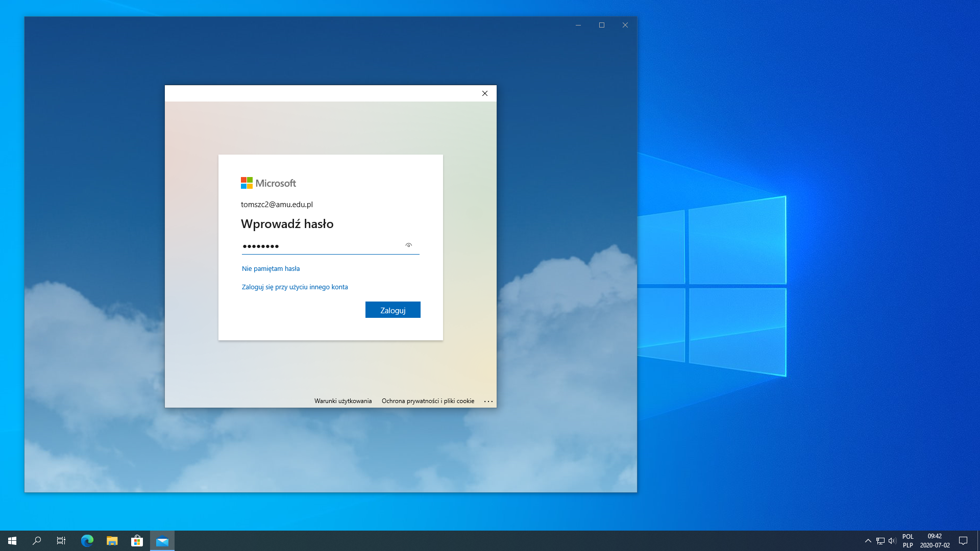Open 'Warunki użytkowania' terms link
980x551 pixels.
point(342,401)
